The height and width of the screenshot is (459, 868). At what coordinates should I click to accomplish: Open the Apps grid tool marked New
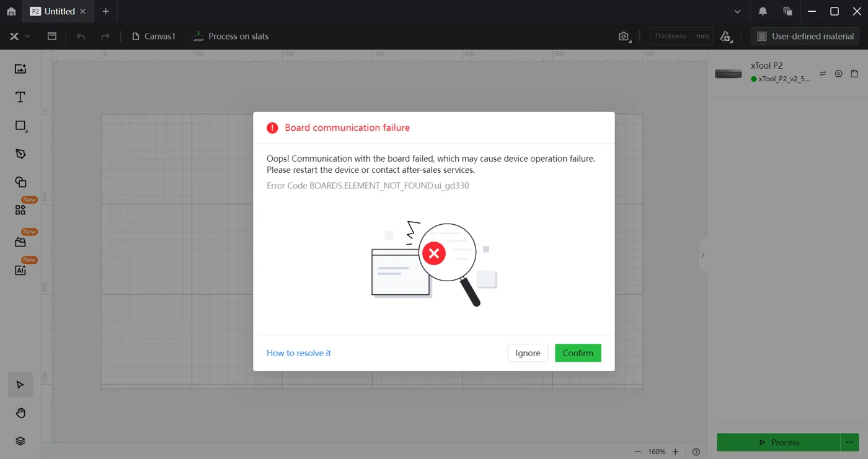[20, 210]
